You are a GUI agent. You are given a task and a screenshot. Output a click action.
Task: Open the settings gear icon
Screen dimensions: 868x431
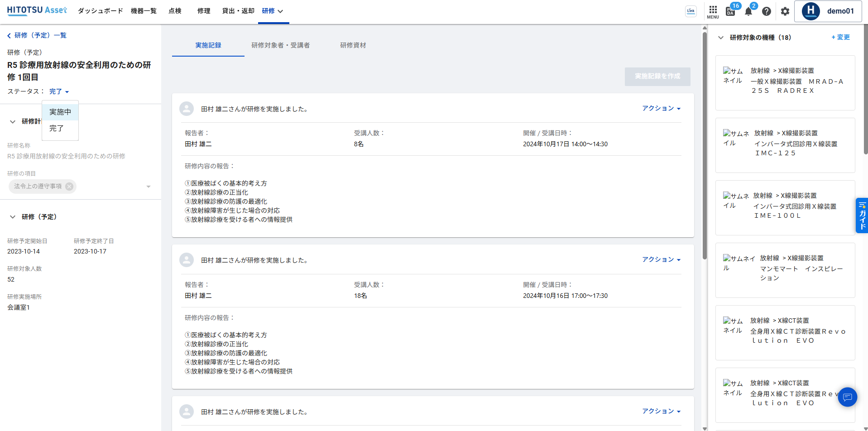[x=785, y=11]
